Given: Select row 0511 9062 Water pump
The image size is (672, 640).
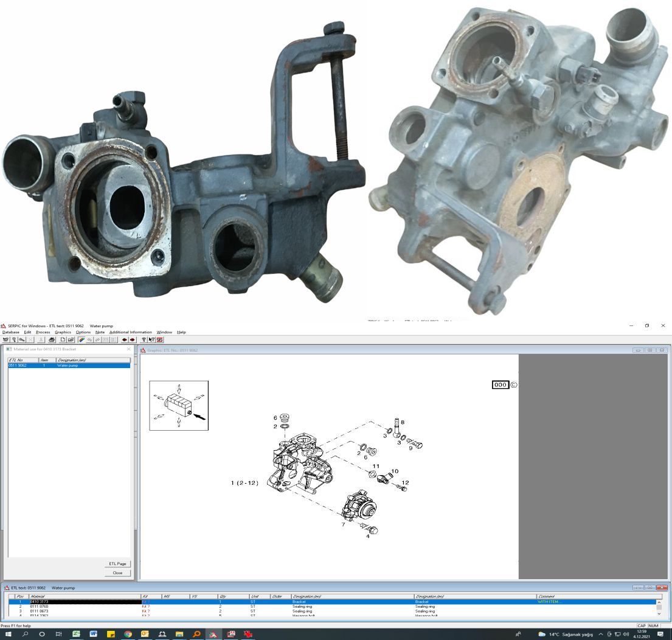Looking at the screenshot, I should 69,366.
